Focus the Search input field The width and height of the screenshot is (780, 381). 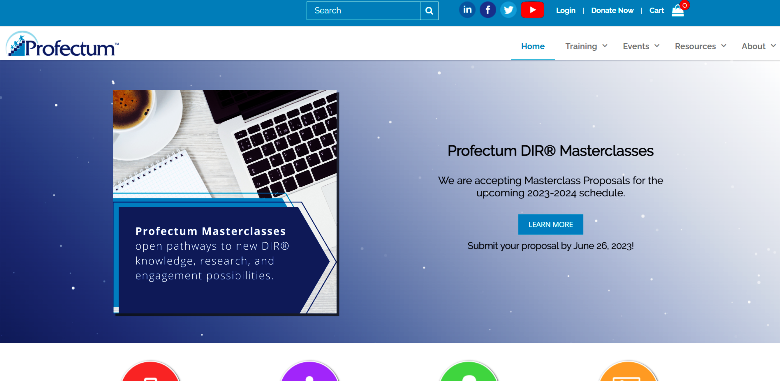[364, 10]
